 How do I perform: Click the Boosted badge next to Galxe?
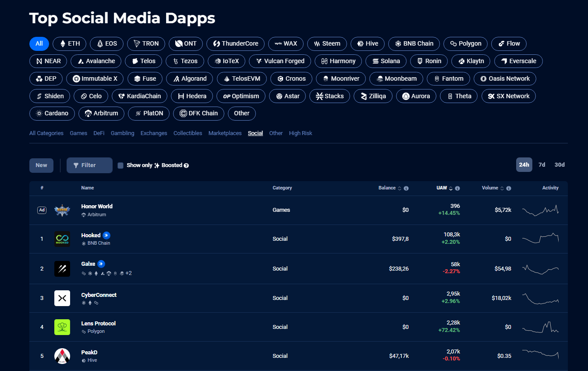click(101, 264)
